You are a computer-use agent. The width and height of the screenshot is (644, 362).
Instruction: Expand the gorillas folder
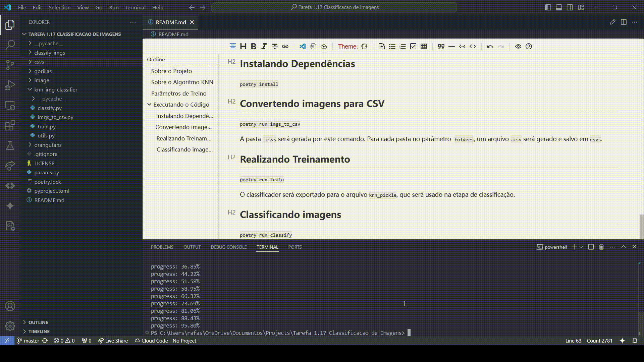point(43,71)
